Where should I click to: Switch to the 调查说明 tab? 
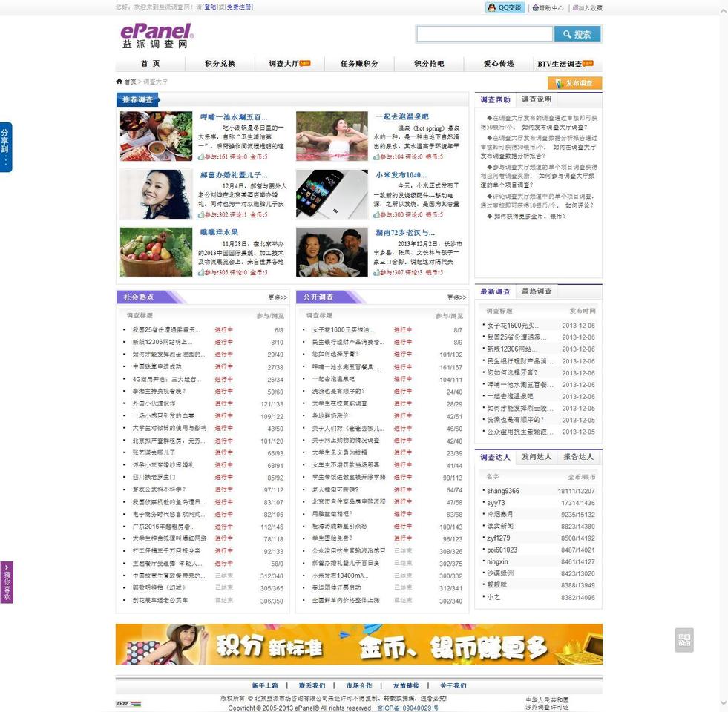(536, 99)
